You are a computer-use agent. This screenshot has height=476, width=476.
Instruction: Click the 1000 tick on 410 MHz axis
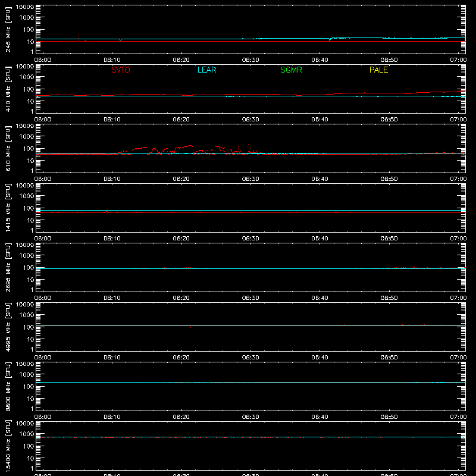tap(27, 77)
